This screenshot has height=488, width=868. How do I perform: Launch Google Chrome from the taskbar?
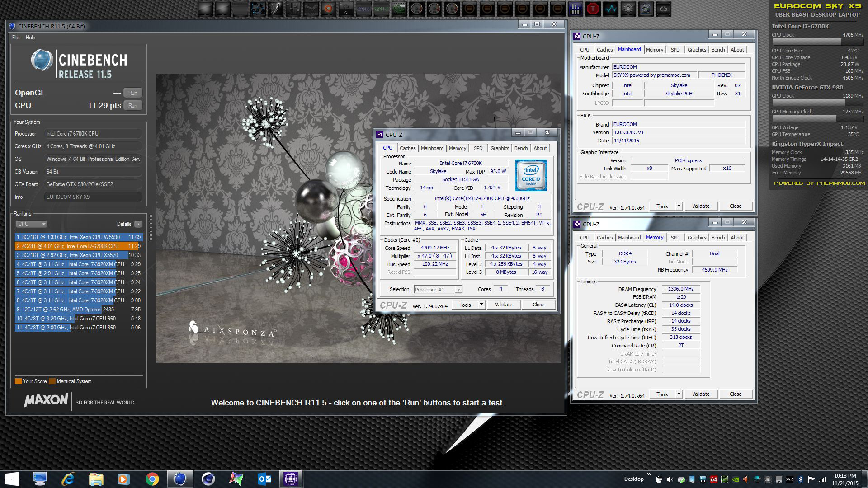(x=152, y=479)
